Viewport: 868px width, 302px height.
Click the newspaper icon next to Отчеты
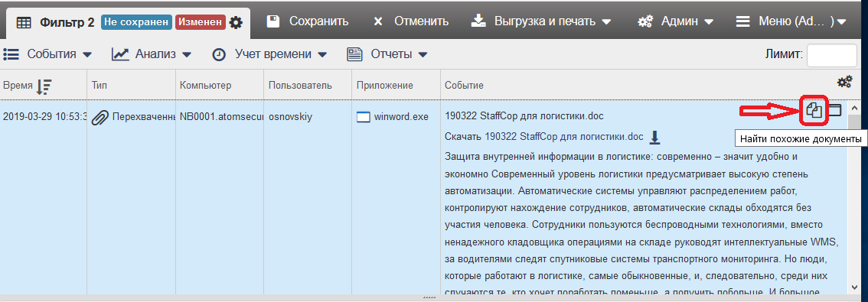pos(354,54)
